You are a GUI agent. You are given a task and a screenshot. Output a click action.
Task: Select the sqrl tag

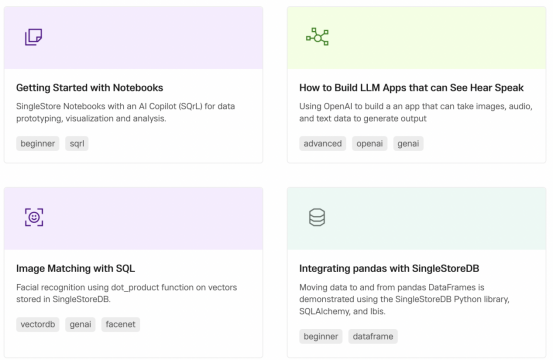[77, 144]
